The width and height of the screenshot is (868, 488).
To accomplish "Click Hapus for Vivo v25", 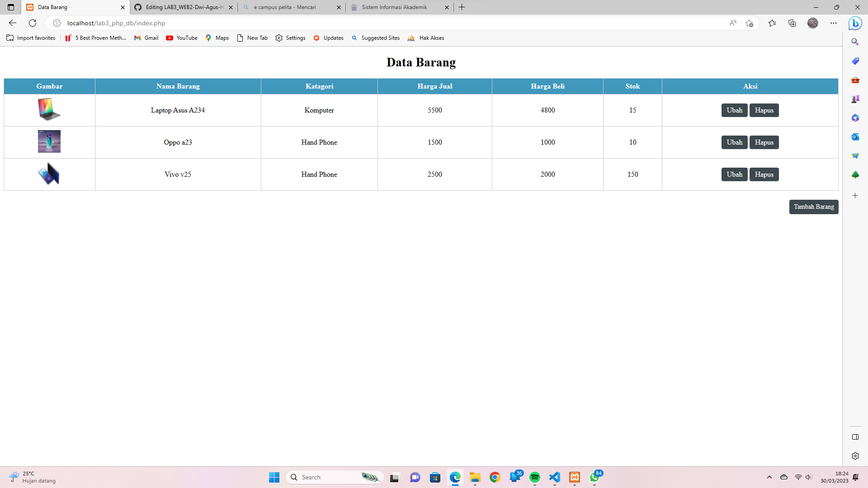I will point(764,174).
